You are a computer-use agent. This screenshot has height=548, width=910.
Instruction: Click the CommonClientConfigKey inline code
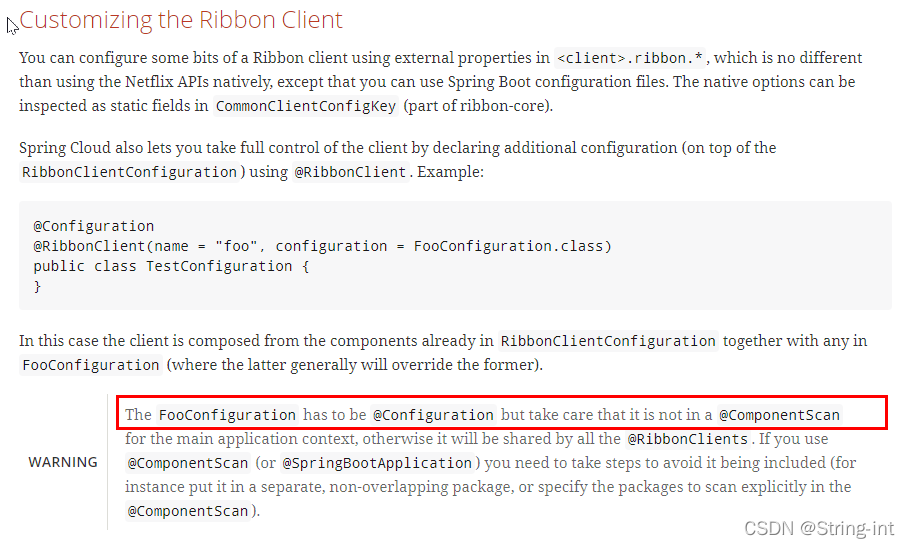point(305,106)
